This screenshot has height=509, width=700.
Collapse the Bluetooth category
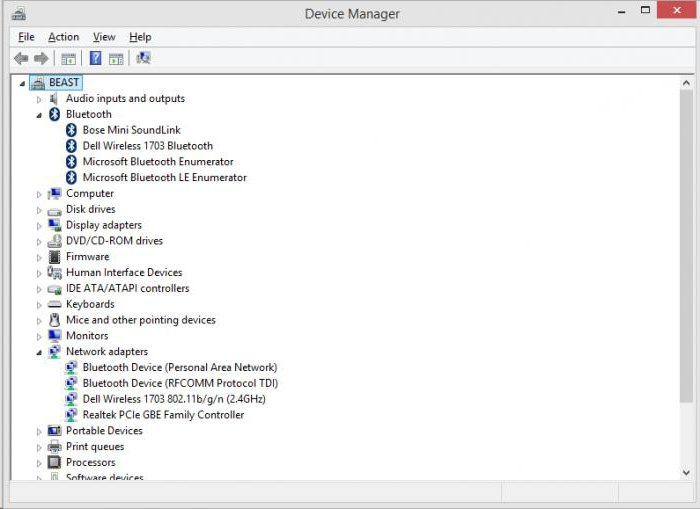pos(39,115)
